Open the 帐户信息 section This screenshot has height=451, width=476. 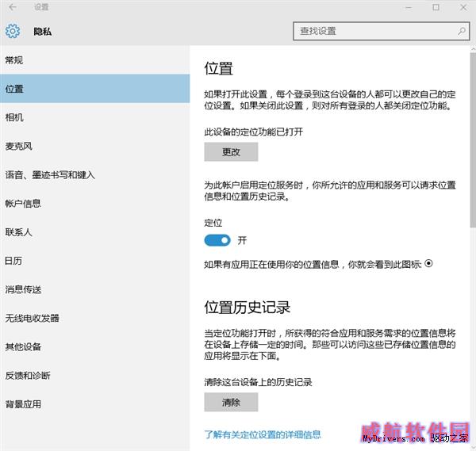pos(94,204)
